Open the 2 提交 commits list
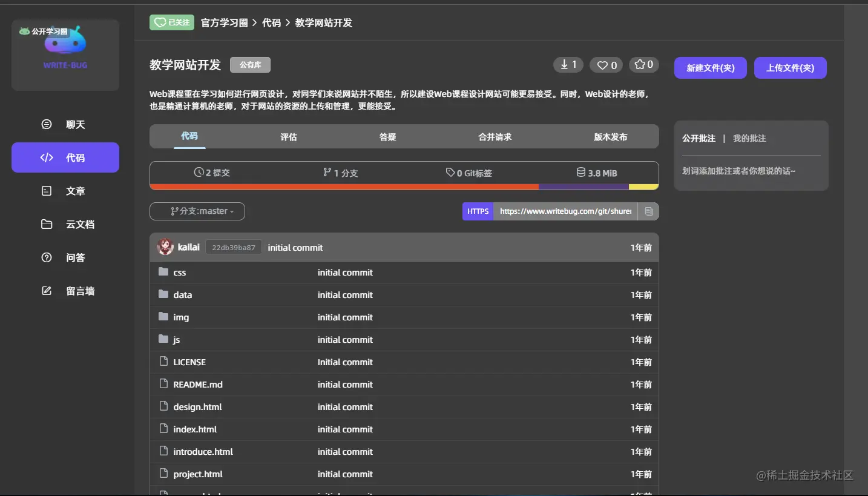The image size is (868, 496). pos(212,173)
